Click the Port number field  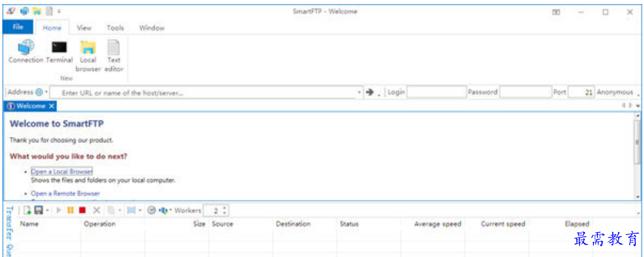581,92
